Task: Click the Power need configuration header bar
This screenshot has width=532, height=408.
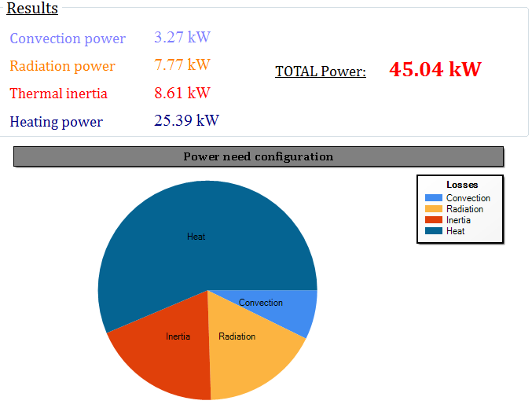Action: 259,156
